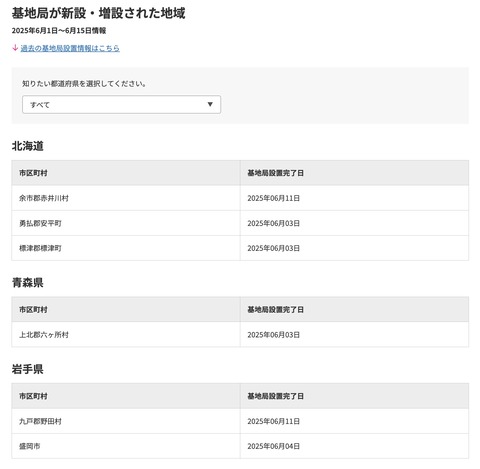Click the pink down arrow icon beside the link
Image resolution: width=480 pixels, height=469 pixels.
15,48
